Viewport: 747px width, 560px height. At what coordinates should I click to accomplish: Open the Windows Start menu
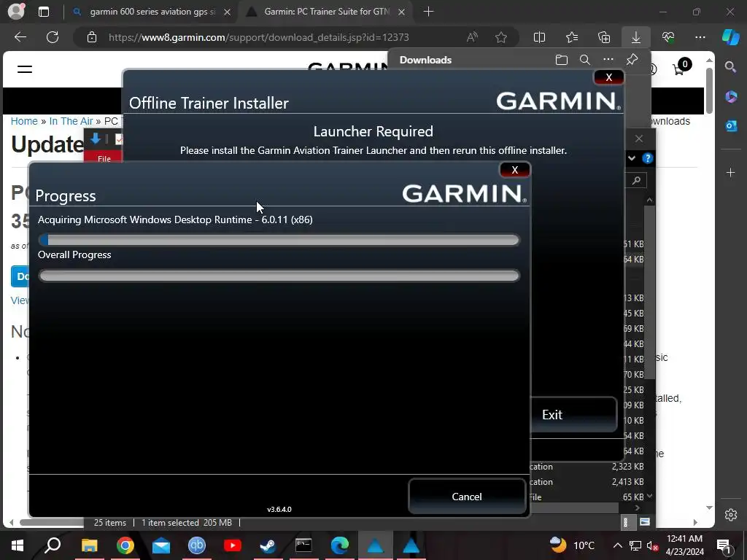(18, 545)
